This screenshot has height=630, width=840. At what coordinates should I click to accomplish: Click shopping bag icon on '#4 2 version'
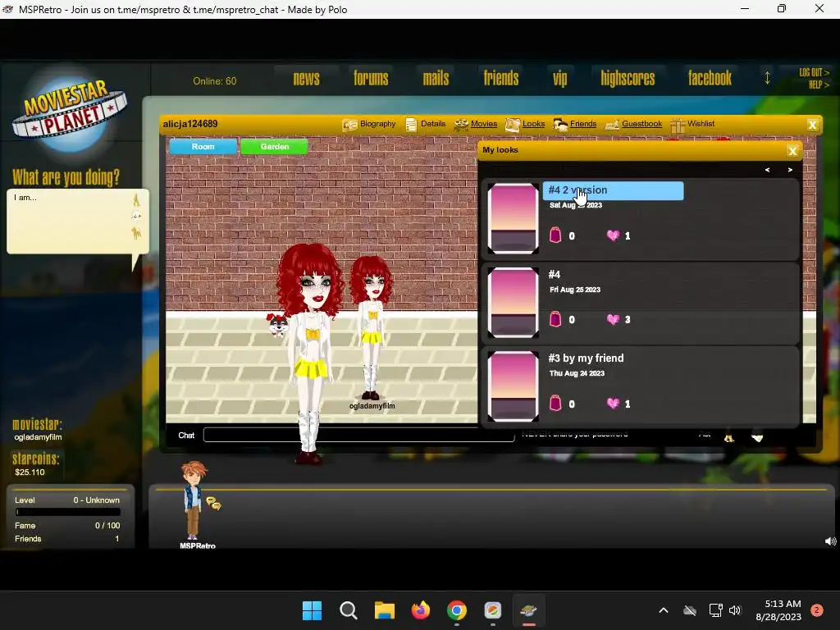pos(555,235)
